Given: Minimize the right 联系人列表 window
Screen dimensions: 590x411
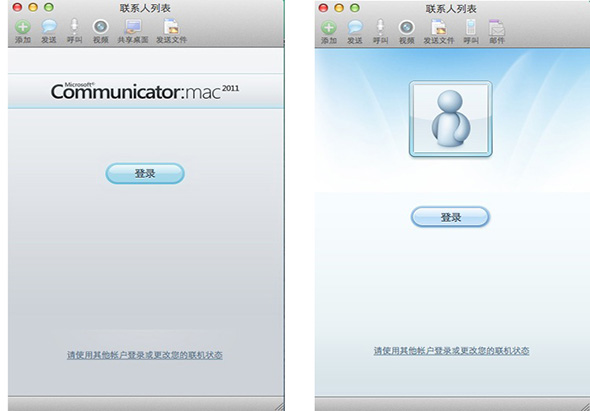Looking at the screenshot, I should point(339,8).
